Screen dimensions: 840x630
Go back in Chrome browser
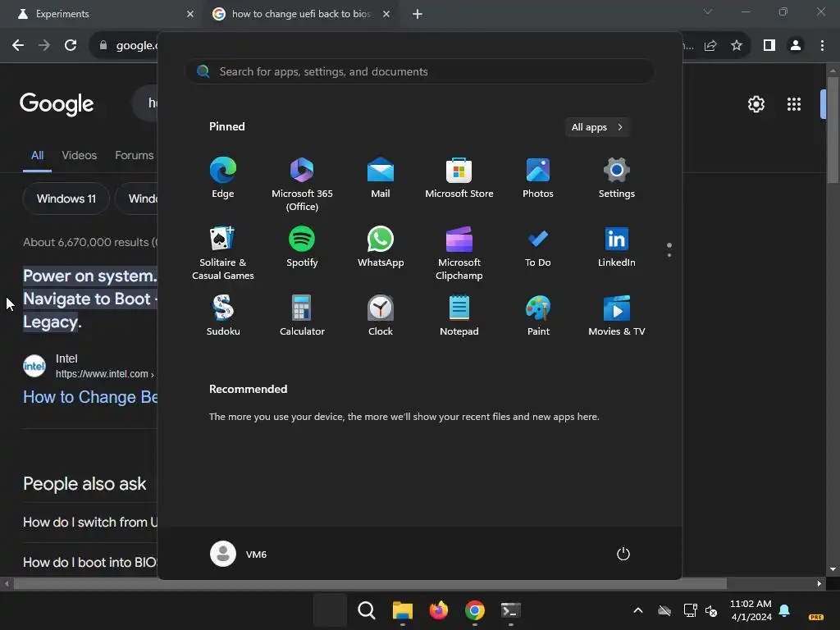coord(18,46)
